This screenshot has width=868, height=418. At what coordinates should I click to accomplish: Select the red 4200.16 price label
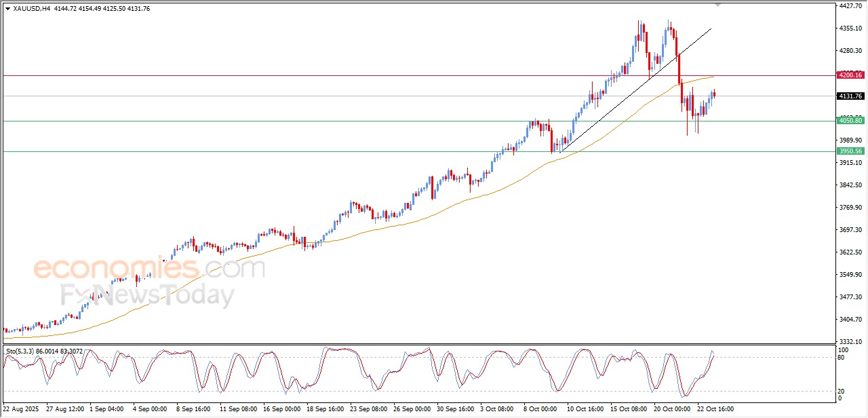(850, 75)
